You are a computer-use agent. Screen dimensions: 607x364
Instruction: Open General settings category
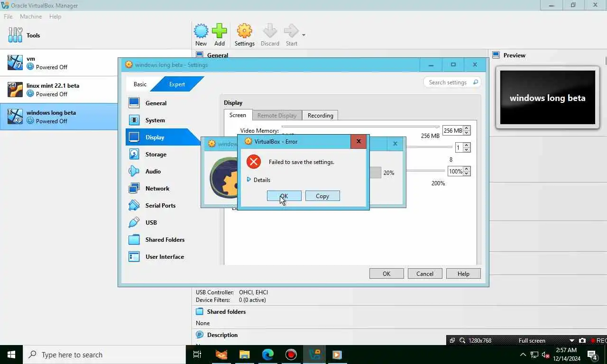click(x=156, y=103)
